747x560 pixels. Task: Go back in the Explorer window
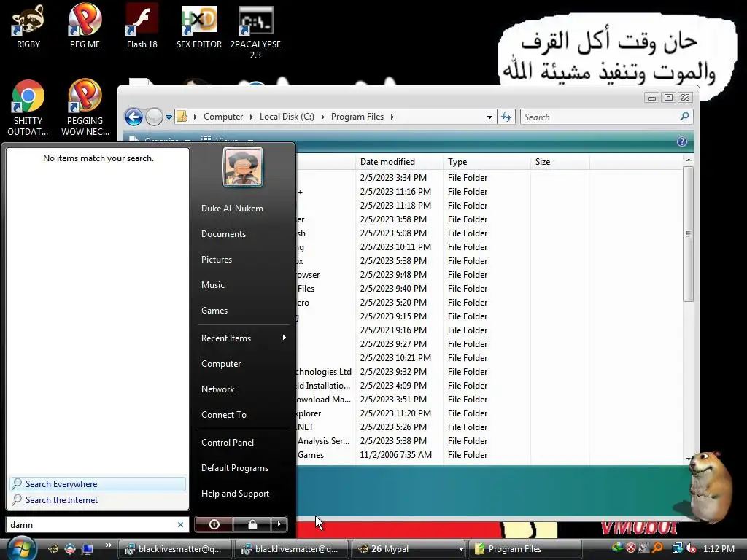pos(134,117)
